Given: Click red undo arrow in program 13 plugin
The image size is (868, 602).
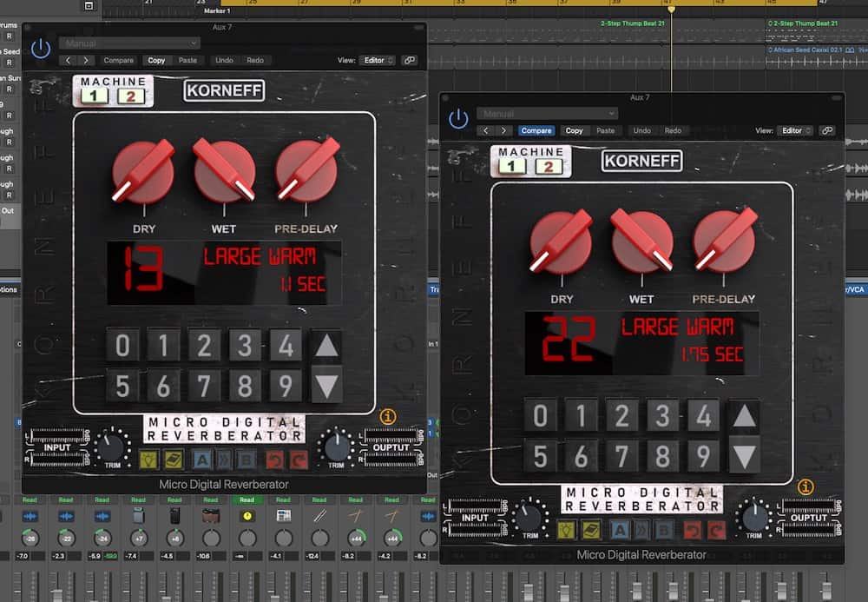Looking at the screenshot, I should click(274, 460).
